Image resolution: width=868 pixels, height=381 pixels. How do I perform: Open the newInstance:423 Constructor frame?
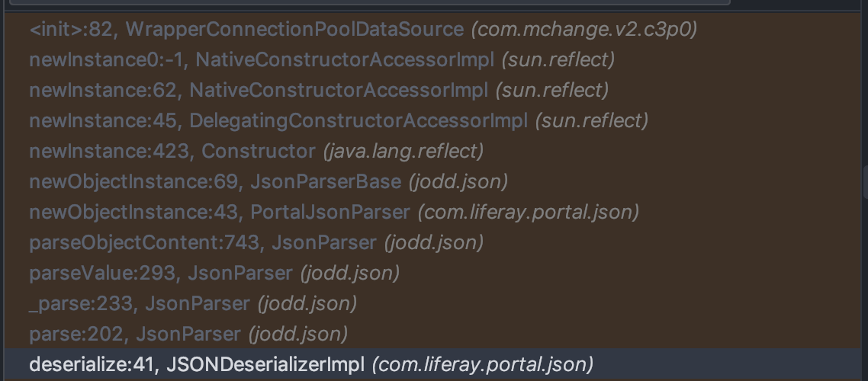(x=172, y=151)
